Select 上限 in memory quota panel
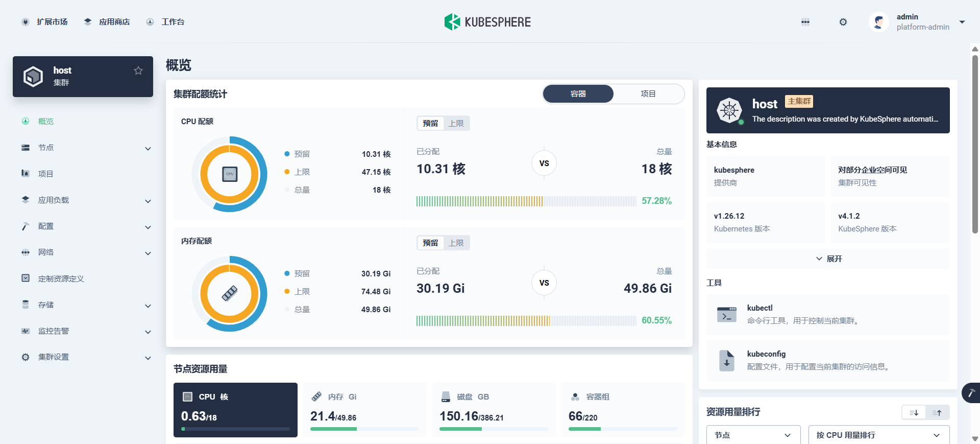 456,243
